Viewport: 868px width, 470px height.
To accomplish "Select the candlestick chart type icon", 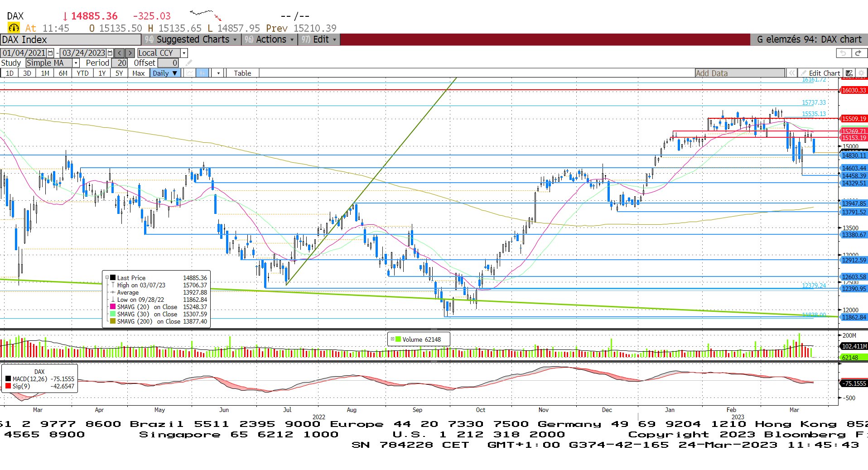I will (x=203, y=73).
